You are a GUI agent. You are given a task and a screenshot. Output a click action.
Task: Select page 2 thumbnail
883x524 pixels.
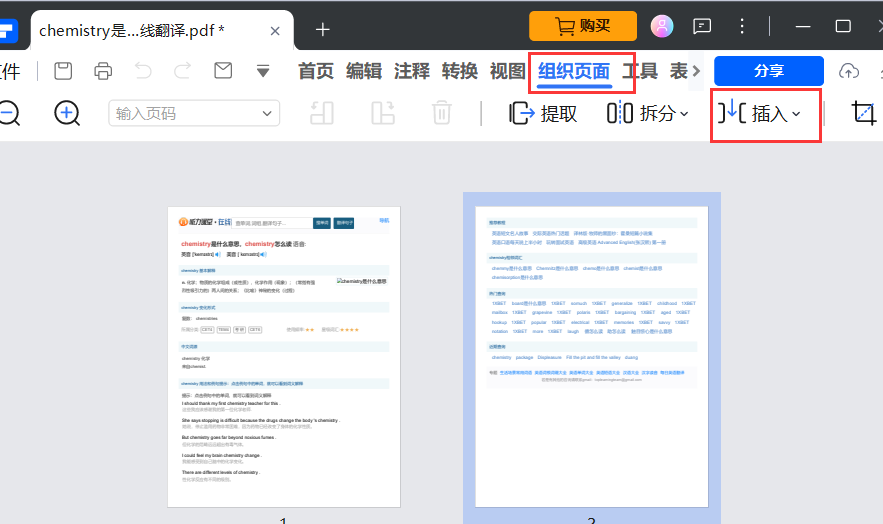(x=592, y=357)
